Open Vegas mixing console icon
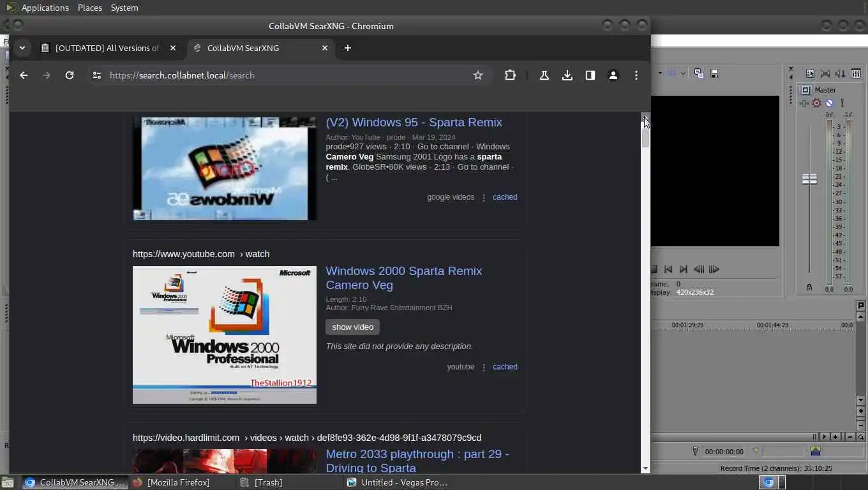This screenshot has width=868, height=490. tap(856, 73)
